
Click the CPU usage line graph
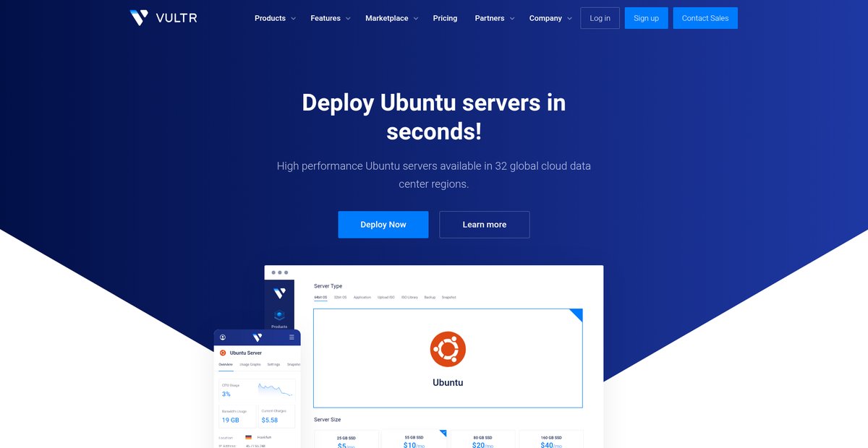pos(276,390)
